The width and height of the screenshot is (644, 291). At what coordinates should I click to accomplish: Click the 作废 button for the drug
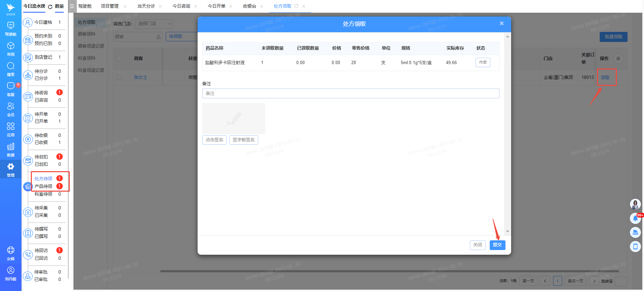click(483, 62)
